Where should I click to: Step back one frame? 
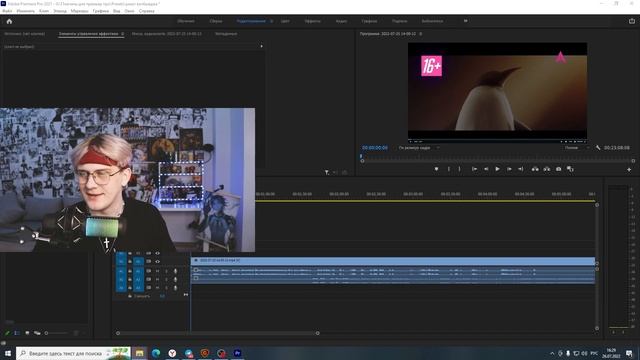[486, 169]
